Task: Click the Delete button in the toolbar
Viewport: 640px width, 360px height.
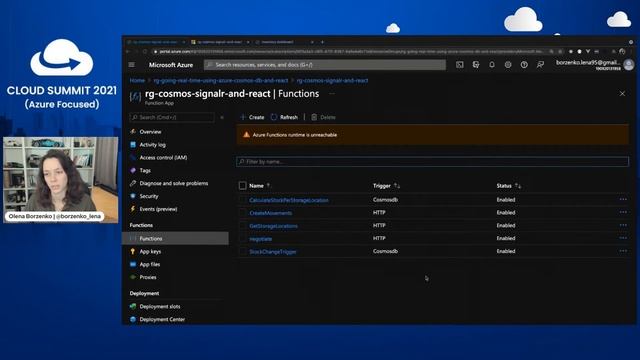Action: (323, 117)
